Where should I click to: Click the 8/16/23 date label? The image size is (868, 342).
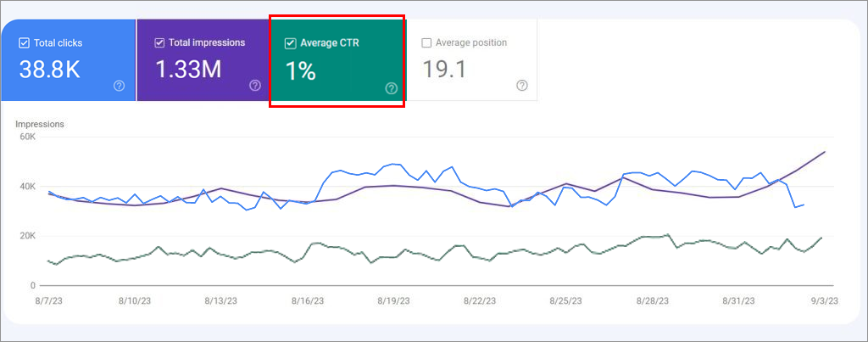coord(307,301)
